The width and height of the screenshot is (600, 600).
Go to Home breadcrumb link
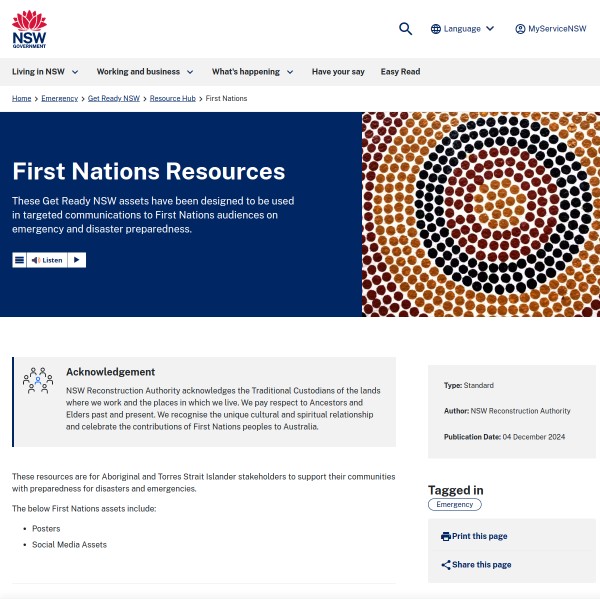tap(21, 99)
